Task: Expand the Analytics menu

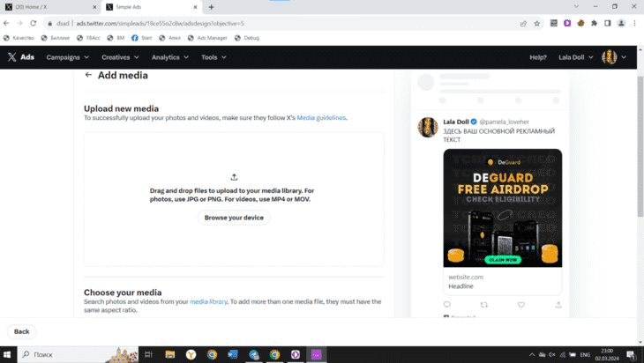Action: (170, 57)
